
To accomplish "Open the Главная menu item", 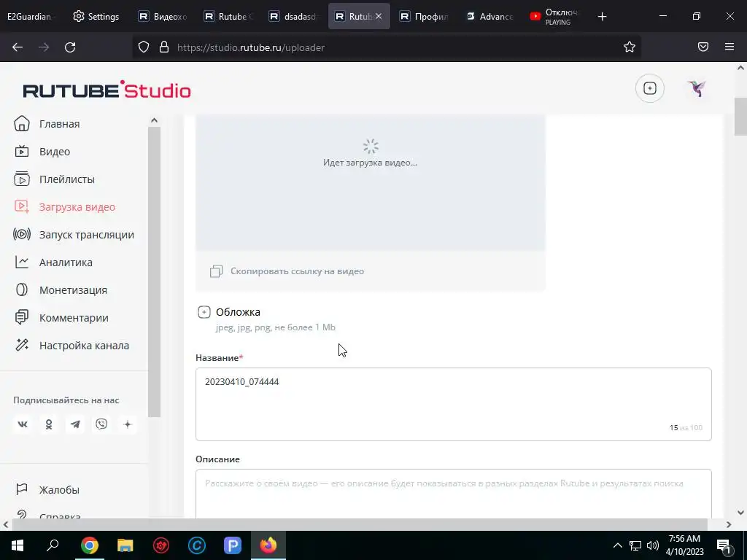I will (x=60, y=124).
